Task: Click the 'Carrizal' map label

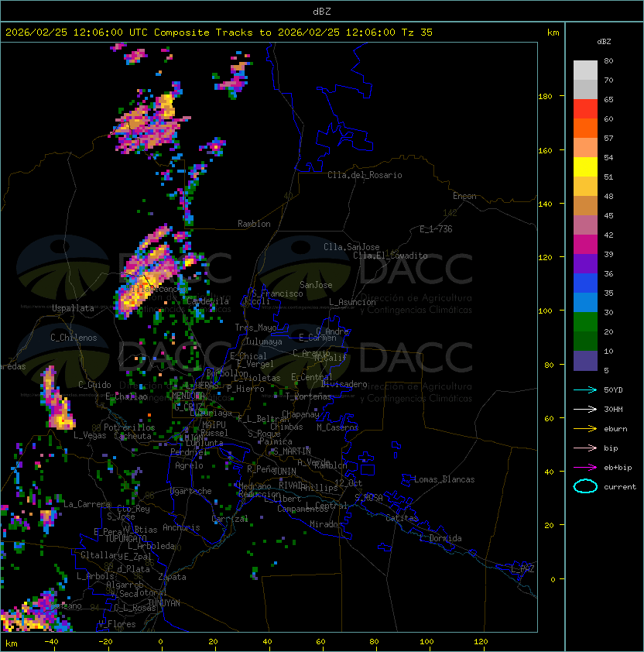Action: [230, 519]
